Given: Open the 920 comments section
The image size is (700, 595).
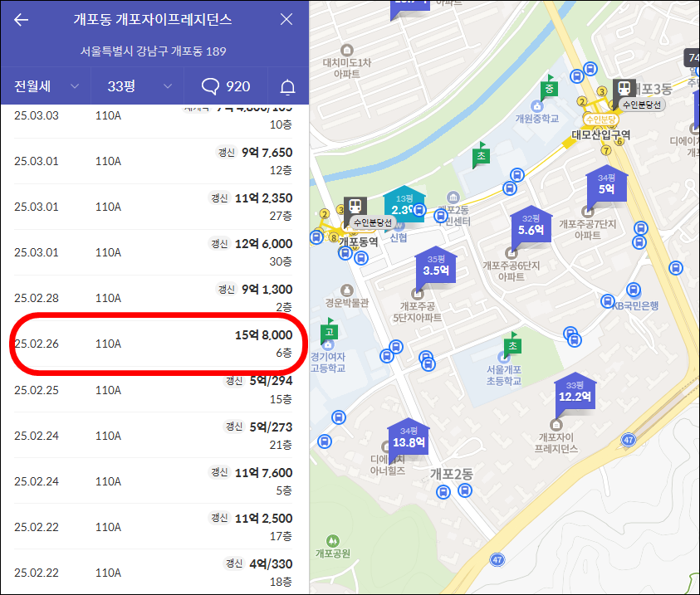Looking at the screenshot, I should pos(226,86).
